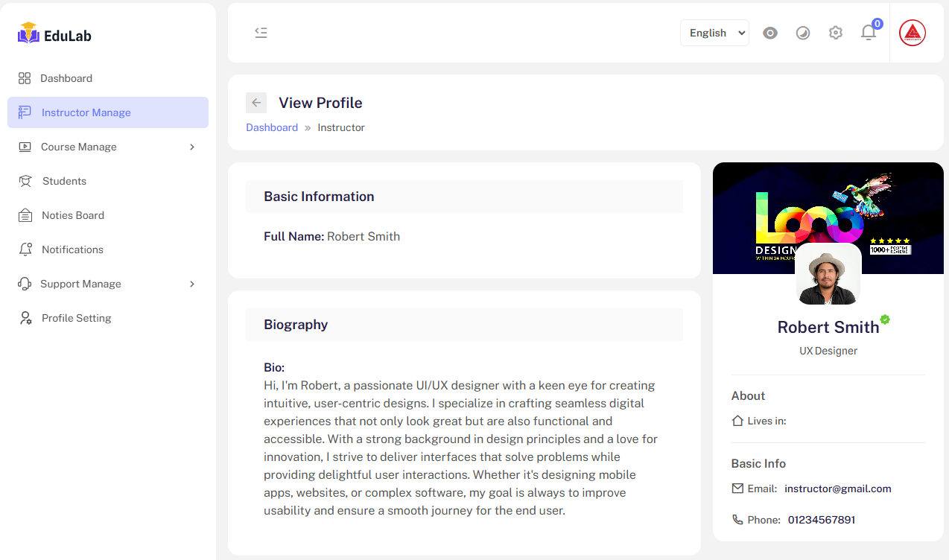Expand the Support Manage submenu
The height and width of the screenshot is (560, 949).
108,284
